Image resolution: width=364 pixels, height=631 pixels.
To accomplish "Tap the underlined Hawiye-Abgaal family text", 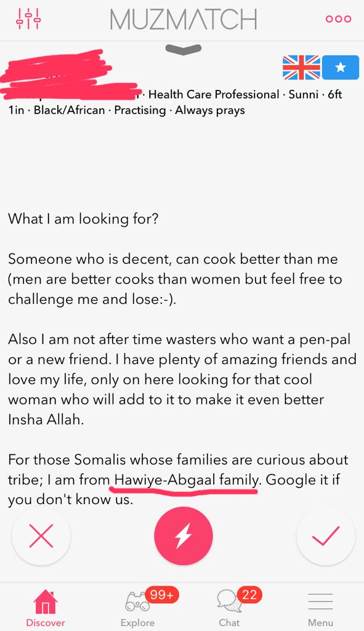I will [186, 479].
